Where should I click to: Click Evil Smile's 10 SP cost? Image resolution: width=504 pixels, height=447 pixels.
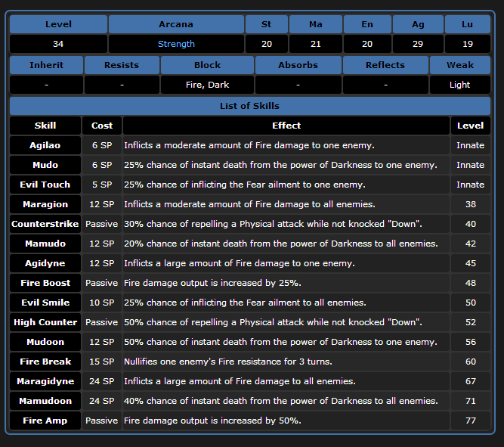[102, 303]
